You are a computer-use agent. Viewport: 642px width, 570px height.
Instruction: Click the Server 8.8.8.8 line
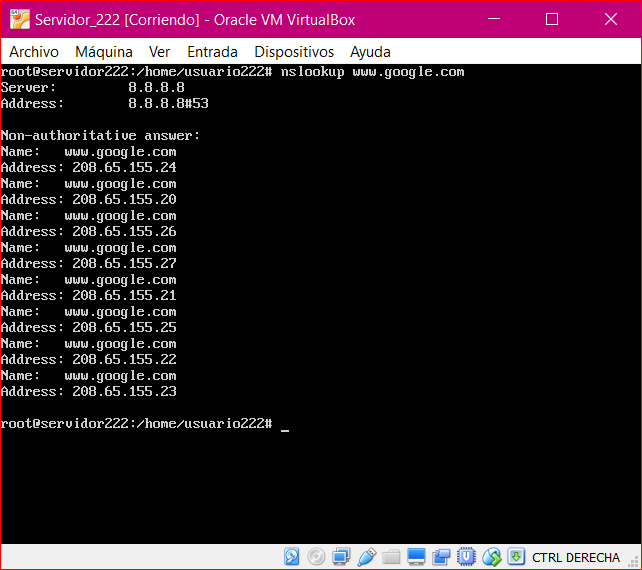93,87
